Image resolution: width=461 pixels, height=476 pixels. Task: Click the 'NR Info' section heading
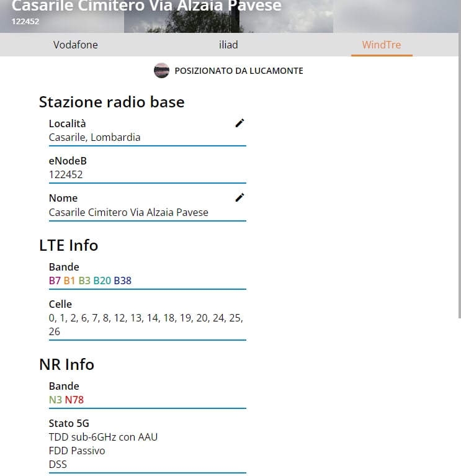tap(67, 364)
